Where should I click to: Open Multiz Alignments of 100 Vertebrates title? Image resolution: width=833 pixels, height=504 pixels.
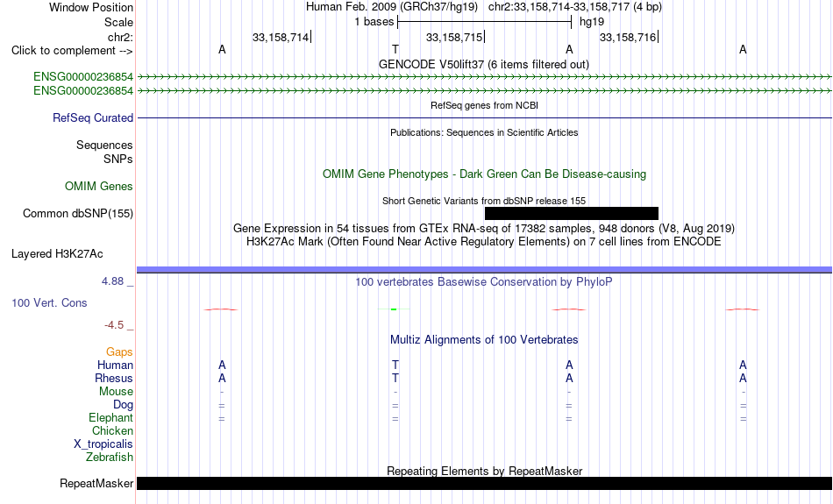pos(484,340)
